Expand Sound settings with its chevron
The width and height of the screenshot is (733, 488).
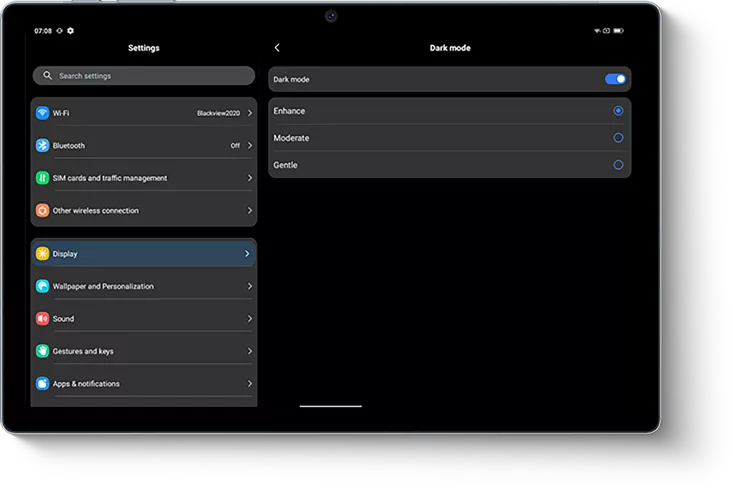pos(249,319)
